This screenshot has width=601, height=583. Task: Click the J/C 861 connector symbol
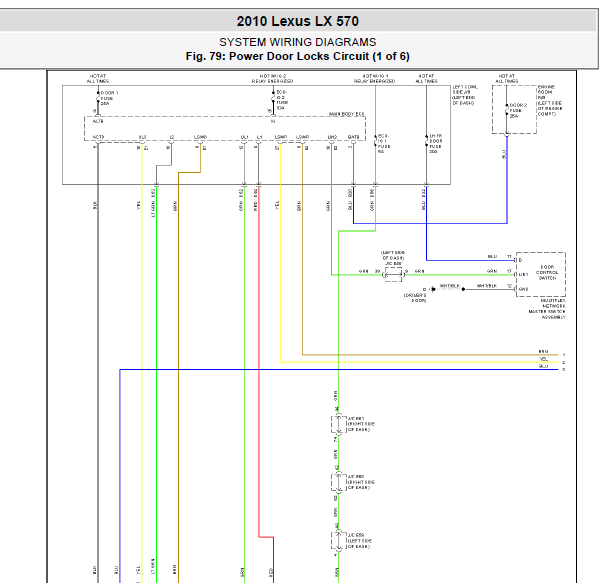pos(338,424)
